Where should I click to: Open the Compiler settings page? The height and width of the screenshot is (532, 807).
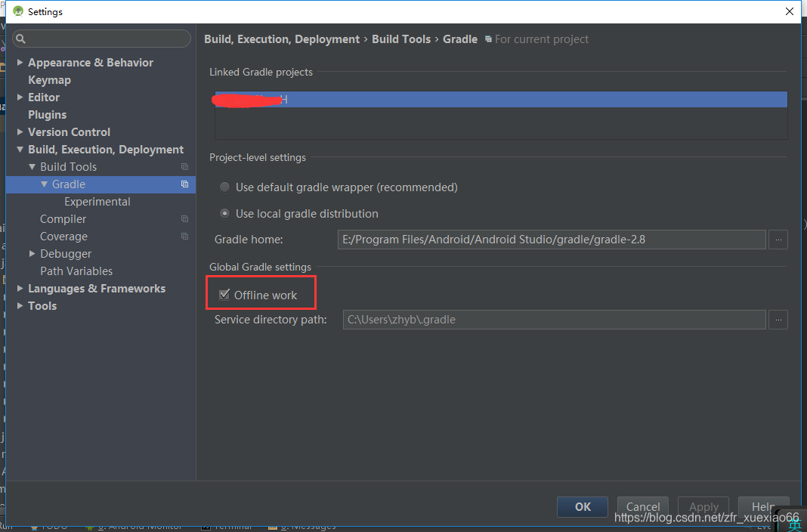point(63,219)
